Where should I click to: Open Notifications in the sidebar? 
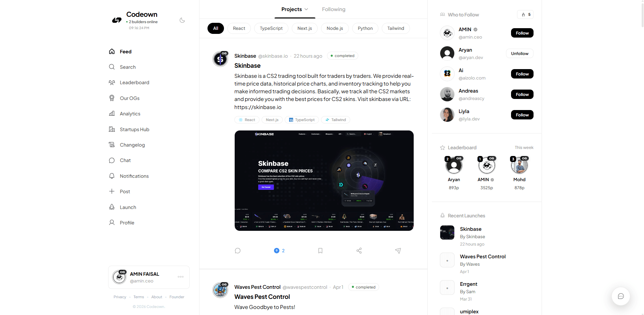(x=134, y=176)
